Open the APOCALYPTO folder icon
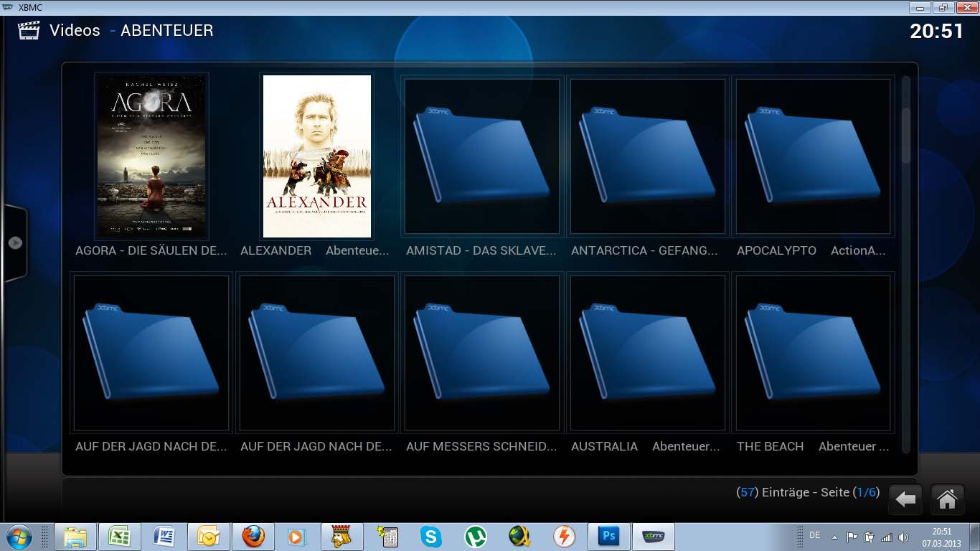This screenshot has width=980, height=551. [813, 156]
